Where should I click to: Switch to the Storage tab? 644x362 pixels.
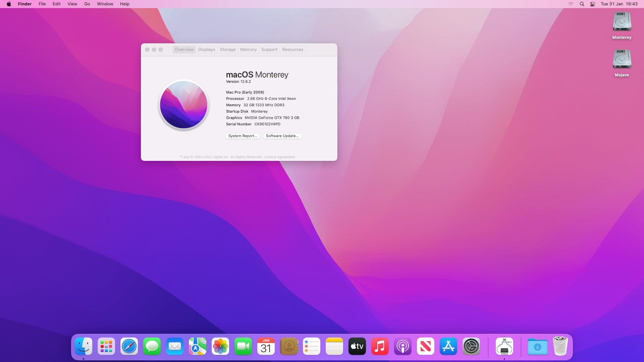228,49
